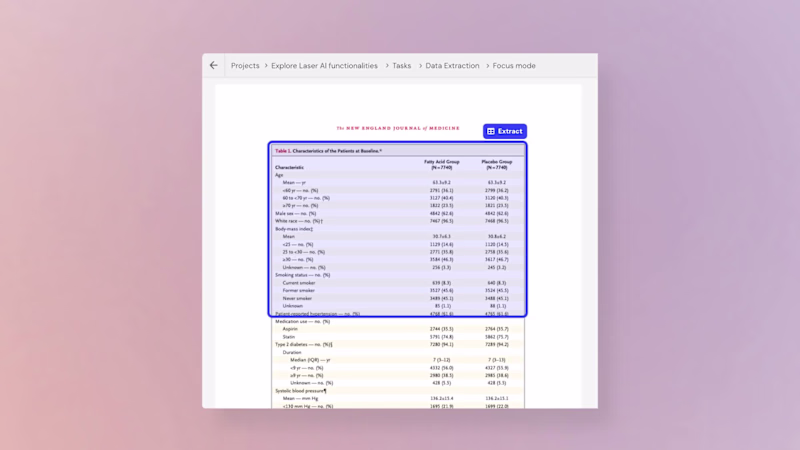This screenshot has width=800, height=450.
Task: Select the White race row label
Action: click(x=299, y=221)
